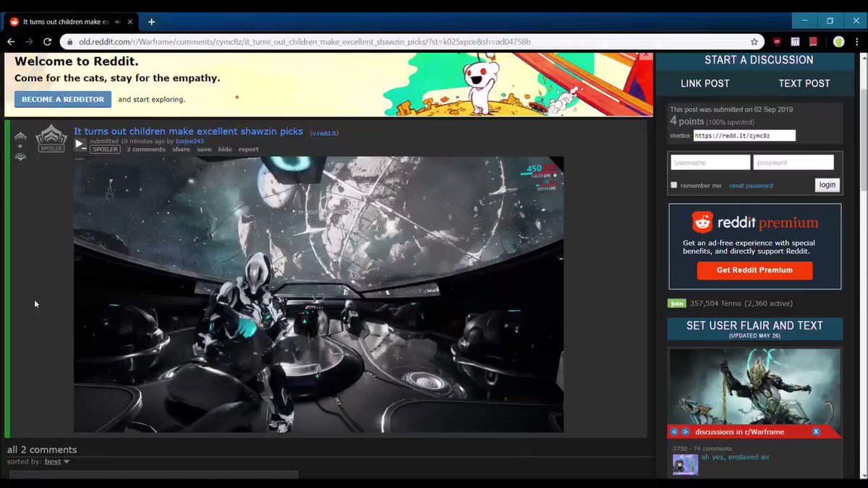Screen dimensions: 868x488
Task: Choose LINK POST
Action: point(705,83)
